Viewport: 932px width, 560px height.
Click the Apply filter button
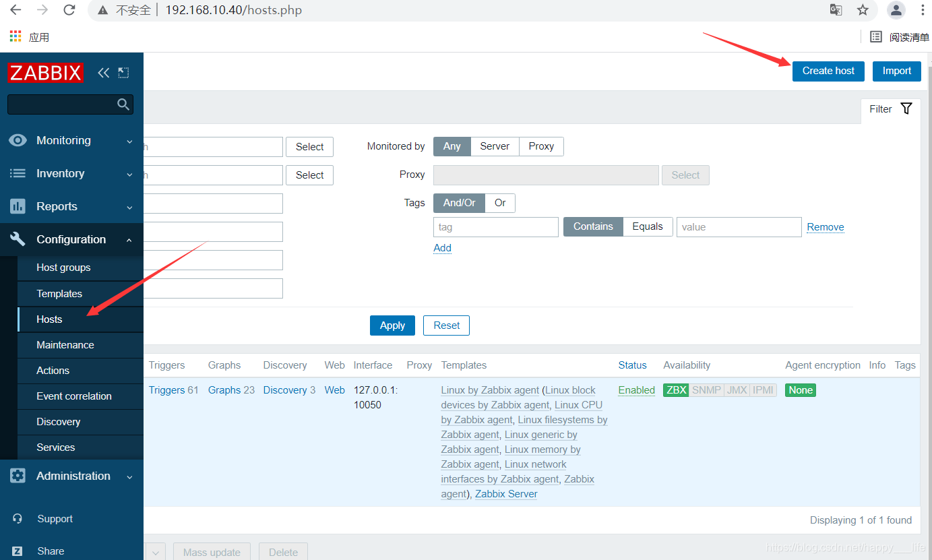pyautogui.click(x=392, y=325)
